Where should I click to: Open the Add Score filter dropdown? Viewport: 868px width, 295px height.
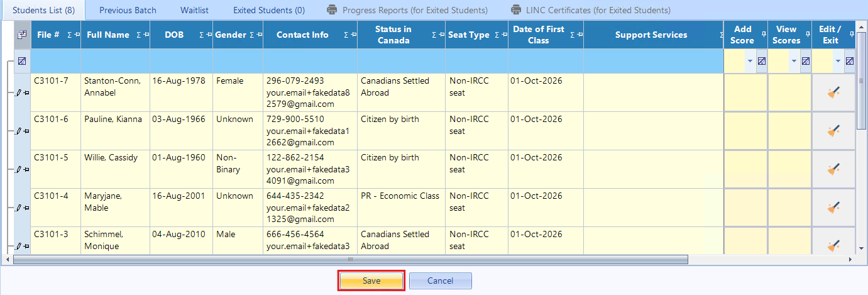[750, 62]
